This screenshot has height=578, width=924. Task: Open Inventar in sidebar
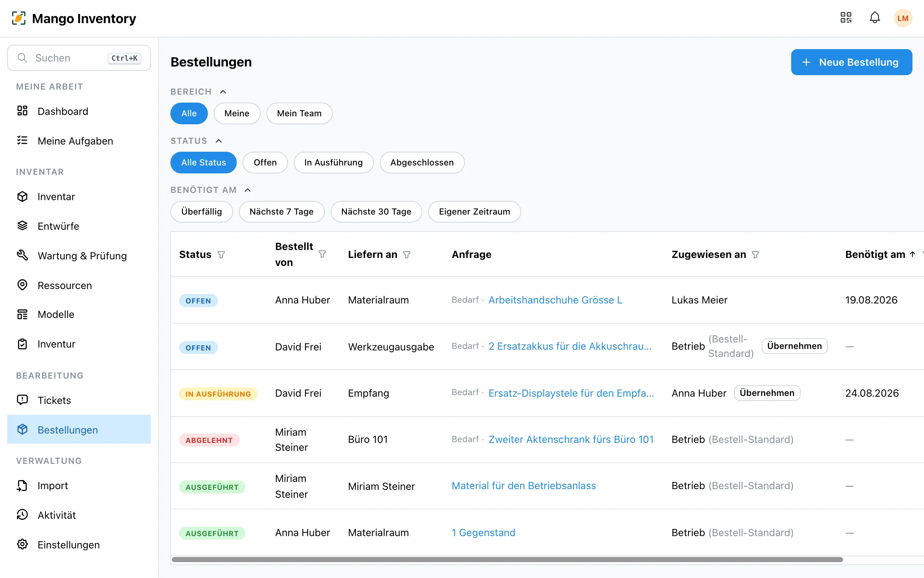click(x=79, y=197)
